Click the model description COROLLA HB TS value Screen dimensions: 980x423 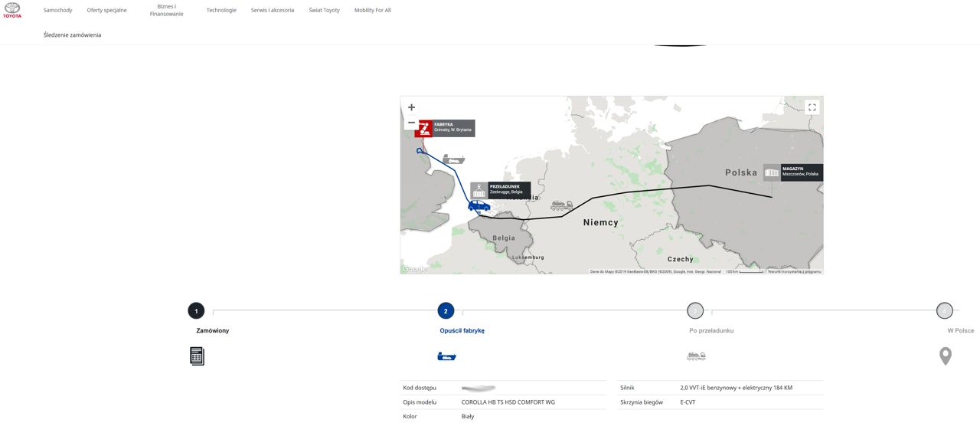pos(508,402)
